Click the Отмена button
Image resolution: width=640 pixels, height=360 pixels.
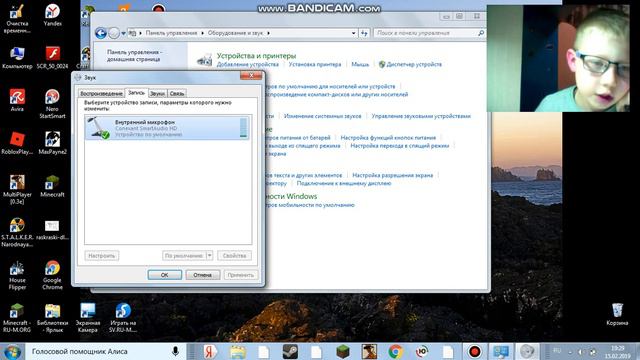click(202, 275)
